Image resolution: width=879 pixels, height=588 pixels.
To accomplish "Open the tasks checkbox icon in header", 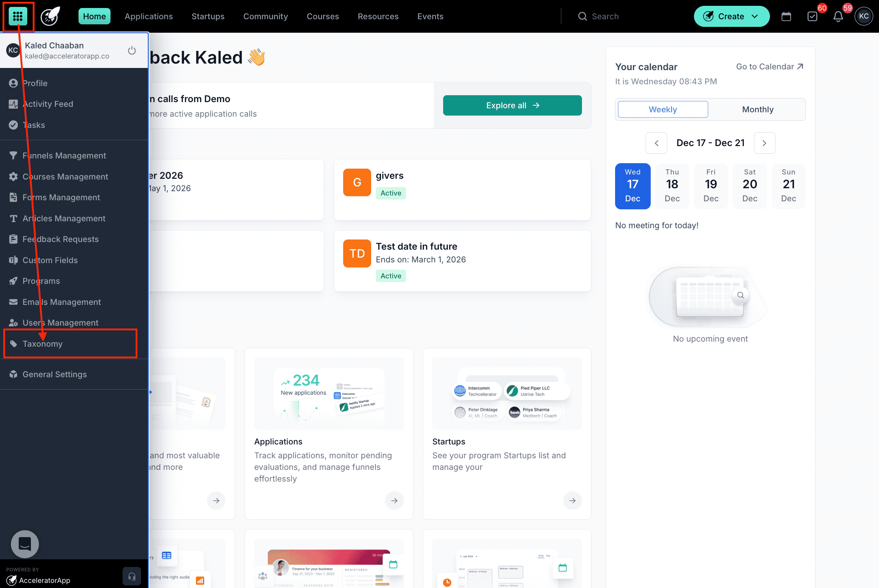I will click(x=812, y=16).
